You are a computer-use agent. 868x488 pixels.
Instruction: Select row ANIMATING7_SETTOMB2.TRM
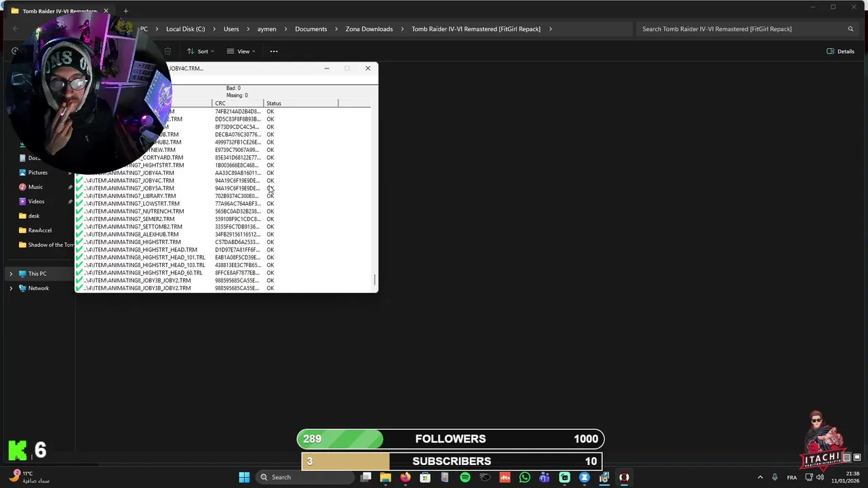pyautogui.click(x=224, y=226)
